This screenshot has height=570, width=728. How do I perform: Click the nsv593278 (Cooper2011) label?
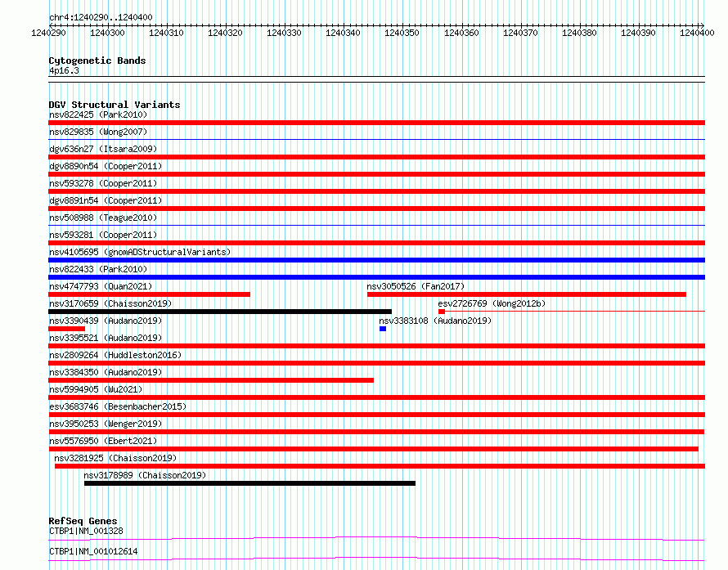click(103, 183)
